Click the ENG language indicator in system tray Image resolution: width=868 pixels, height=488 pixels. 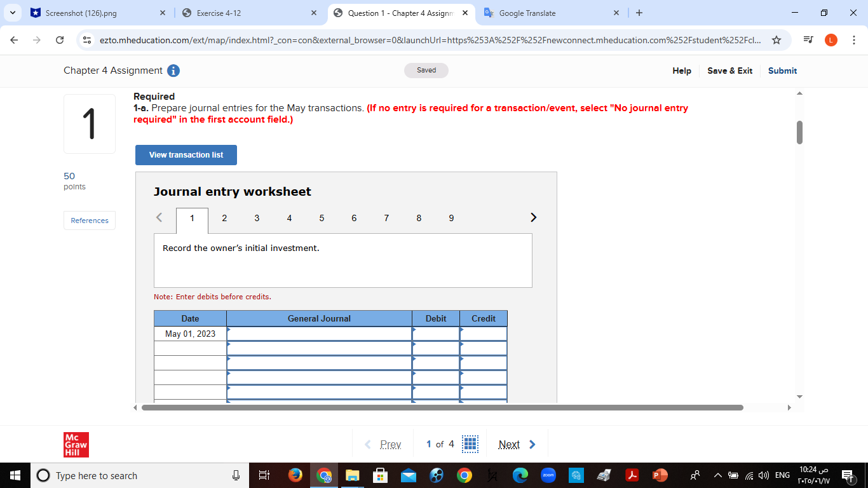coord(782,475)
